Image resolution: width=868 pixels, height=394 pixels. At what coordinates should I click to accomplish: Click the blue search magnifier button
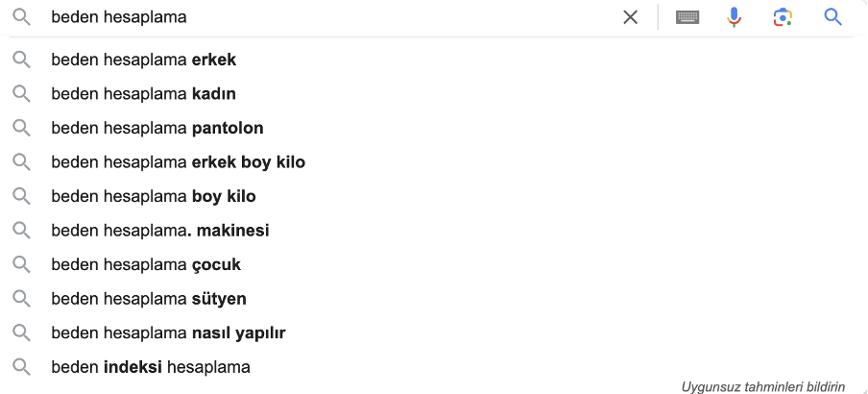[x=832, y=17]
